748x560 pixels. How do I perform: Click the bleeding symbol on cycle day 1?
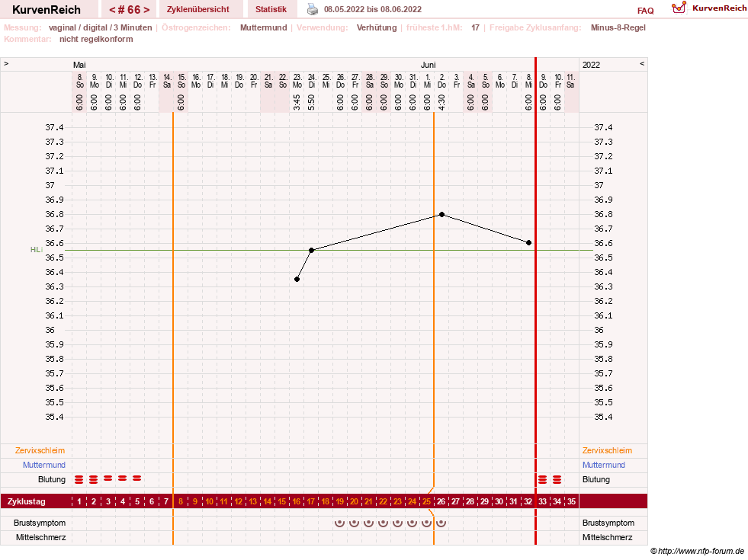click(x=79, y=479)
